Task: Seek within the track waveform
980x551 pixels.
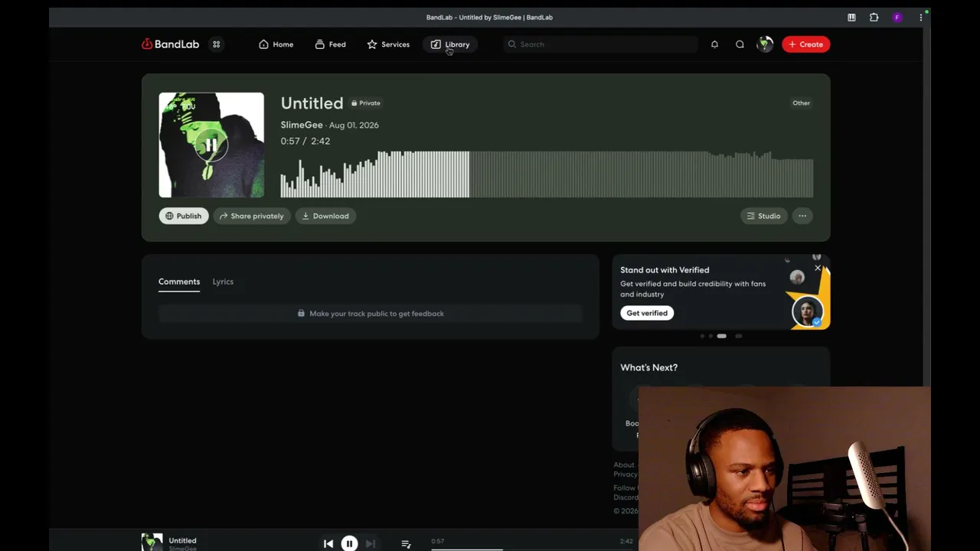Action: pos(547,174)
